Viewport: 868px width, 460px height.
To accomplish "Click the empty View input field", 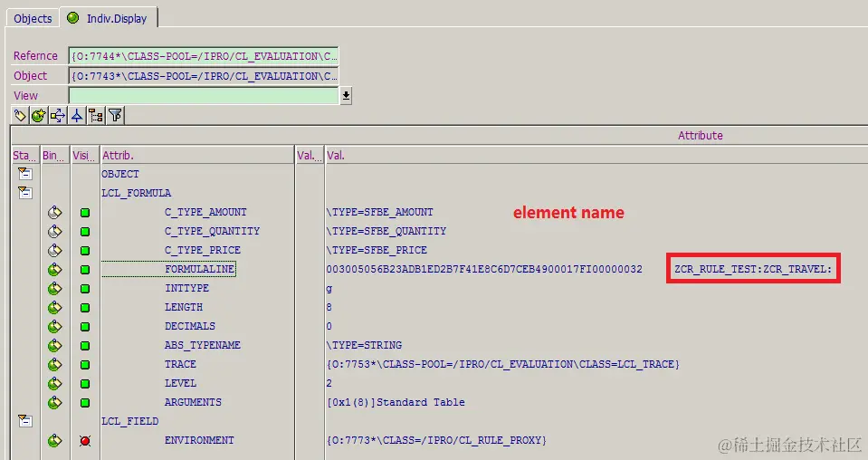I will coord(203,95).
